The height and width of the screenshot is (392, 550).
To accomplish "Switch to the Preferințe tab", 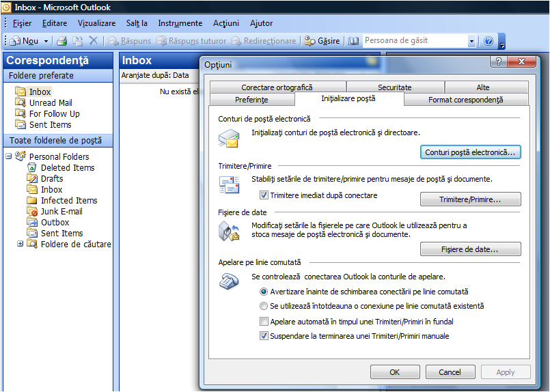I will pos(251,100).
